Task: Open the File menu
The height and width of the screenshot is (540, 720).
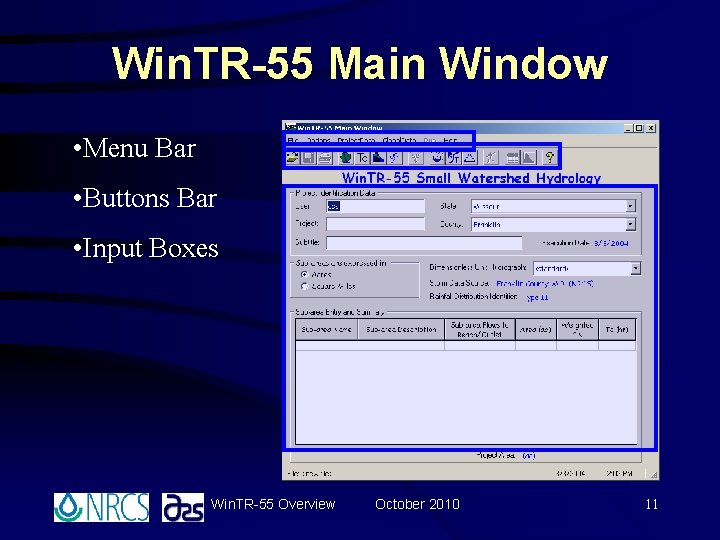Action: (293, 140)
